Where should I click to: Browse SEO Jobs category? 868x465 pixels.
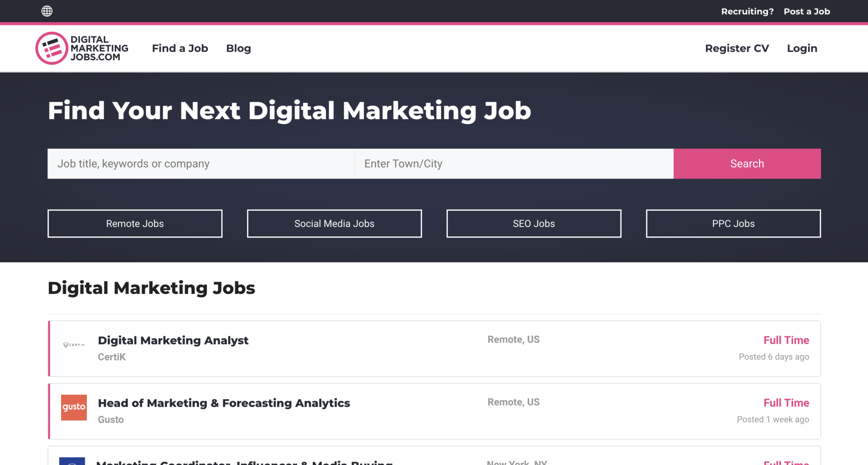(x=534, y=224)
